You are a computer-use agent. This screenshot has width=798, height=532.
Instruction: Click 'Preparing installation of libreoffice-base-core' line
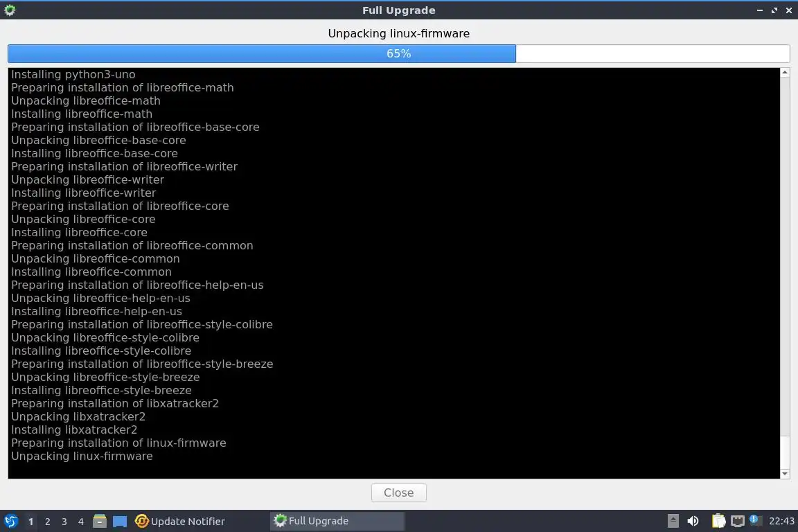click(135, 127)
